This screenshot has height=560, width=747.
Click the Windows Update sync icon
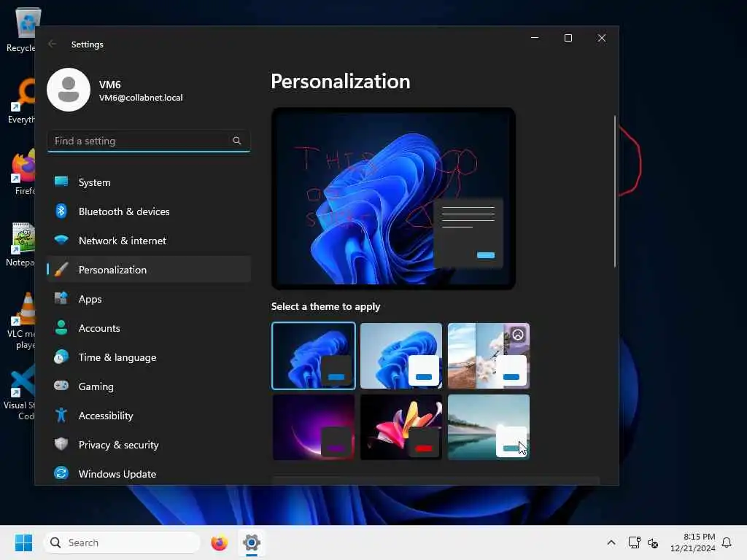61,473
